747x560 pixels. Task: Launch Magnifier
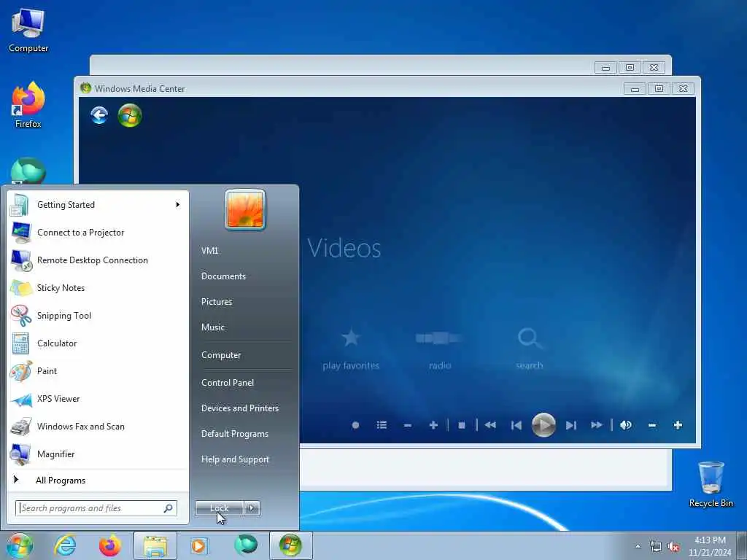coord(98,454)
